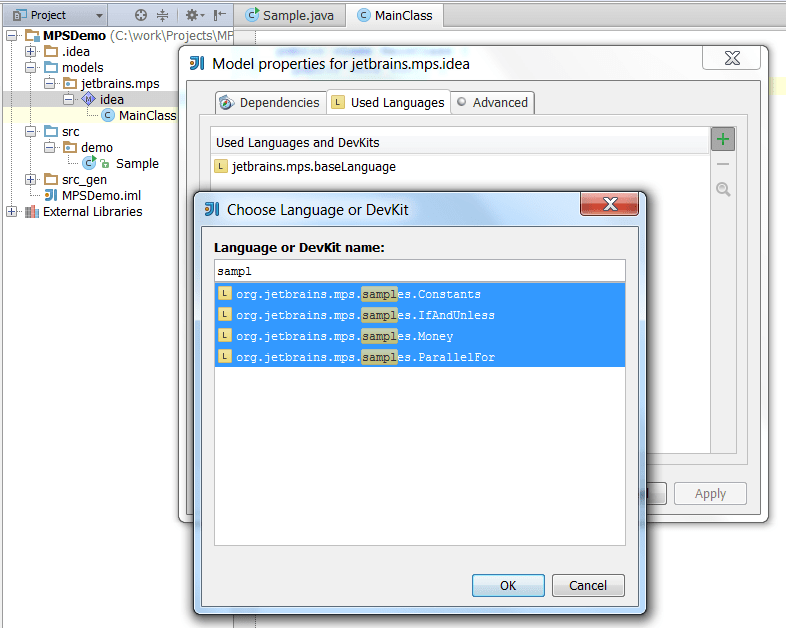Collapse the demo folder node
The width and height of the screenshot is (786, 628).
pos(49,147)
